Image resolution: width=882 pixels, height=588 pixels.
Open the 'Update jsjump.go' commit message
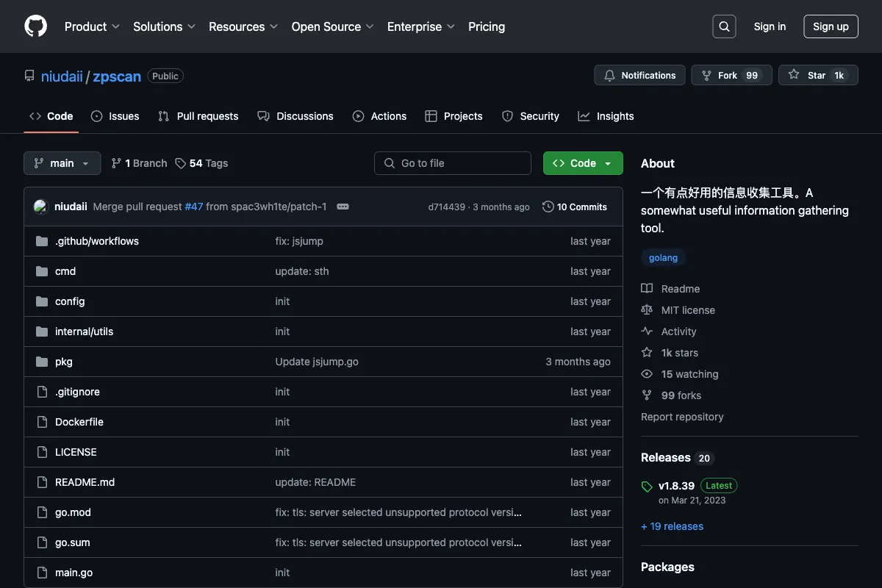click(x=317, y=362)
